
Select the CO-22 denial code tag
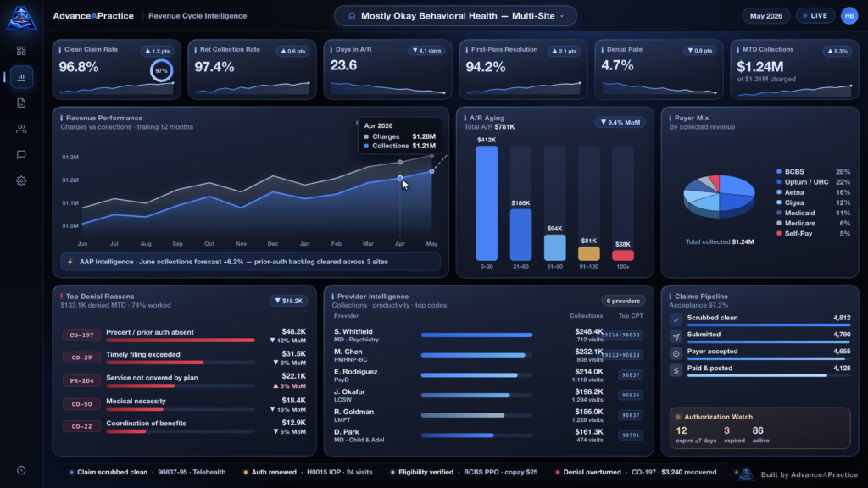coord(81,426)
